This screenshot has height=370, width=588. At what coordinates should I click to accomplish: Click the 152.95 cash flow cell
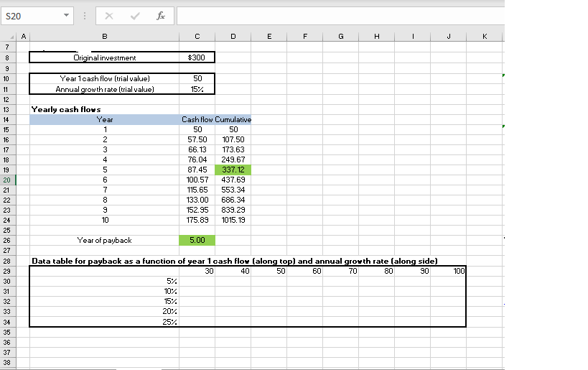pyautogui.click(x=197, y=210)
